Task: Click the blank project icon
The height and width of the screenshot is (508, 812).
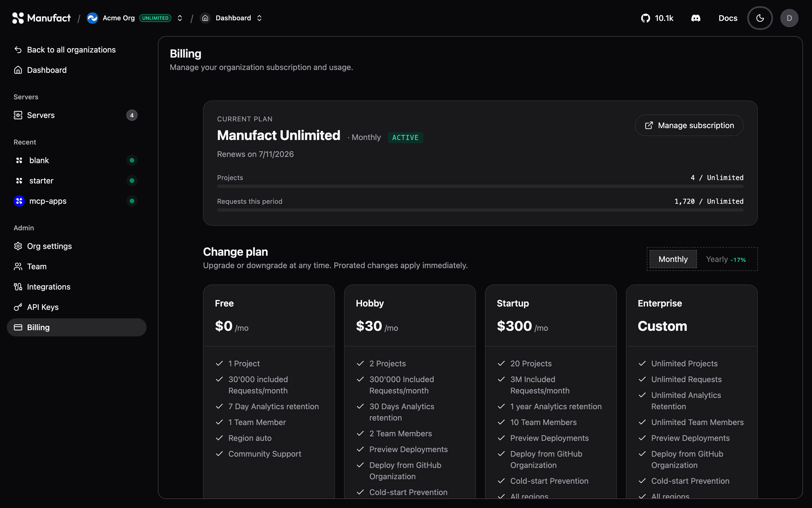Action: point(19,160)
